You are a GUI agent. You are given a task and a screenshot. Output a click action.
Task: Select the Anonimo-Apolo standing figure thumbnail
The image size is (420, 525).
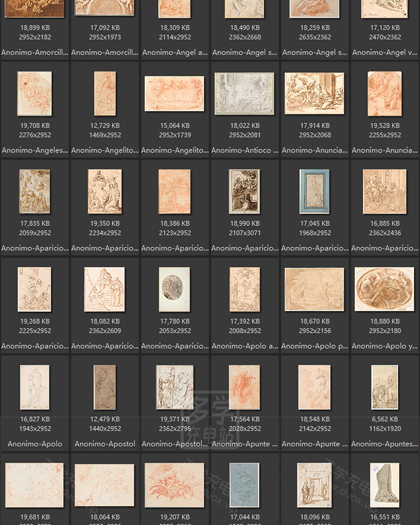point(35,387)
